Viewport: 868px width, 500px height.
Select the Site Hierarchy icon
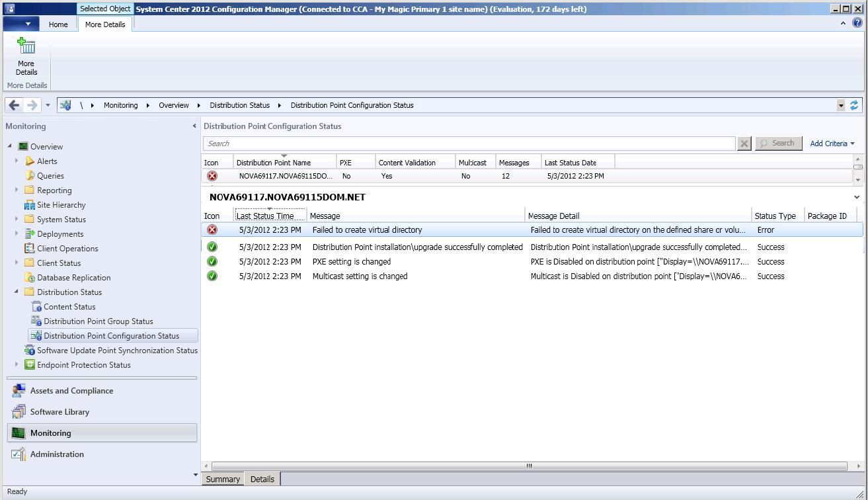click(28, 204)
